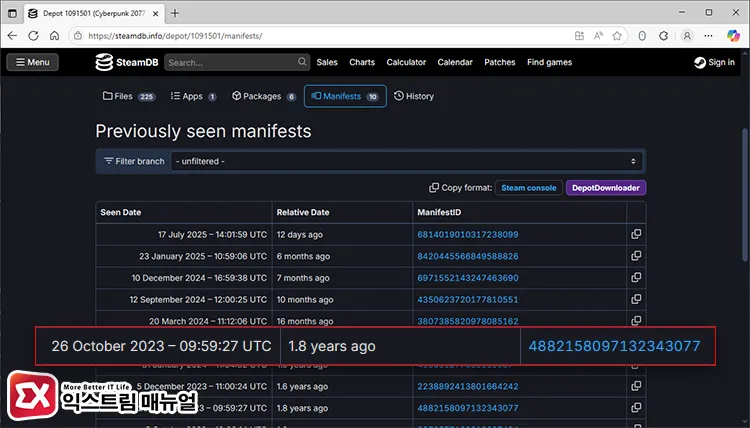Click the SteamDB logo
Image resolution: width=750 pixels, height=428 pixels.
coord(127,62)
